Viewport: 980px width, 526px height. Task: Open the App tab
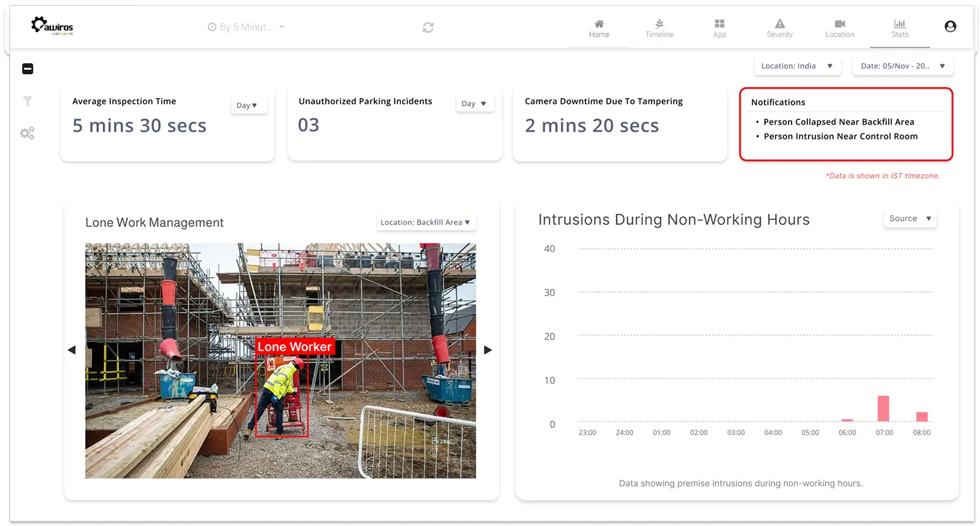pyautogui.click(x=719, y=29)
